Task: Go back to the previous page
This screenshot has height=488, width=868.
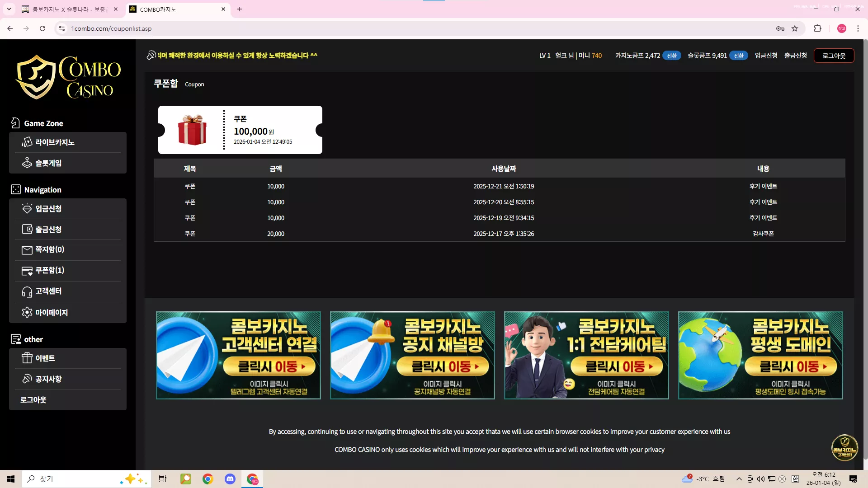Action: [x=10, y=28]
